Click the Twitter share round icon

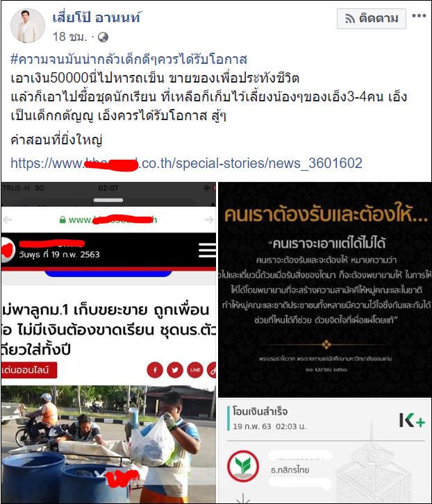(175, 370)
